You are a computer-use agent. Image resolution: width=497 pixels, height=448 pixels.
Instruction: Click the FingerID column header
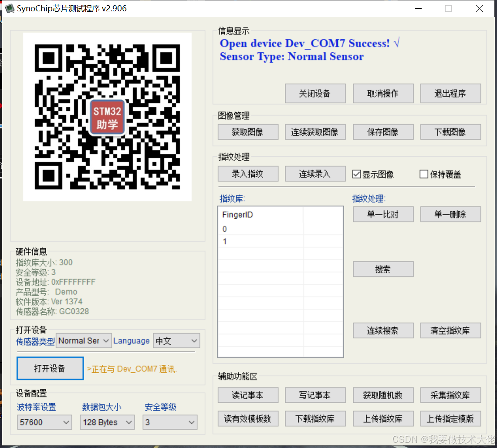tap(260, 215)
